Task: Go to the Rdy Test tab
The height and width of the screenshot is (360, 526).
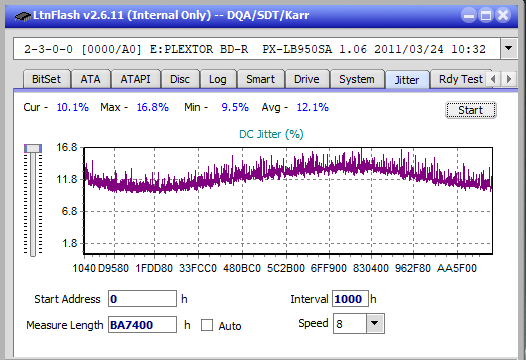Action: [460, 79]
